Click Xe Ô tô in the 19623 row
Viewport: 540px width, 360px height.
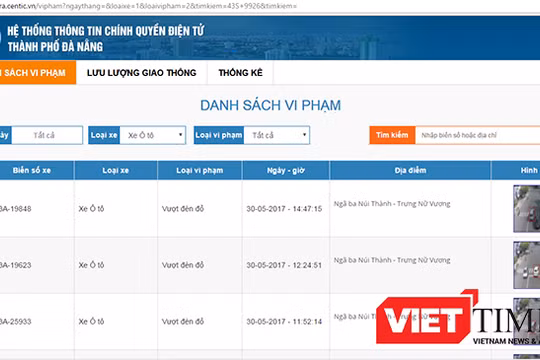[91, 265]
